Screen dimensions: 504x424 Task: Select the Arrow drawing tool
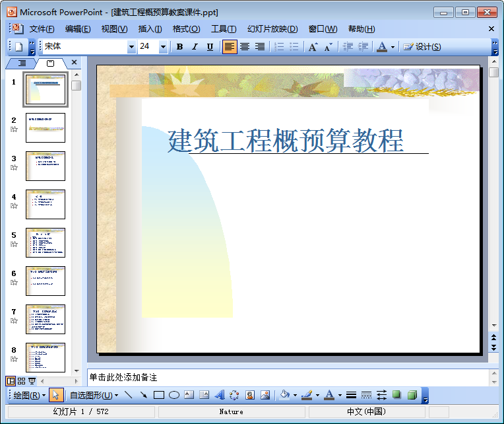tap(144, 395)
